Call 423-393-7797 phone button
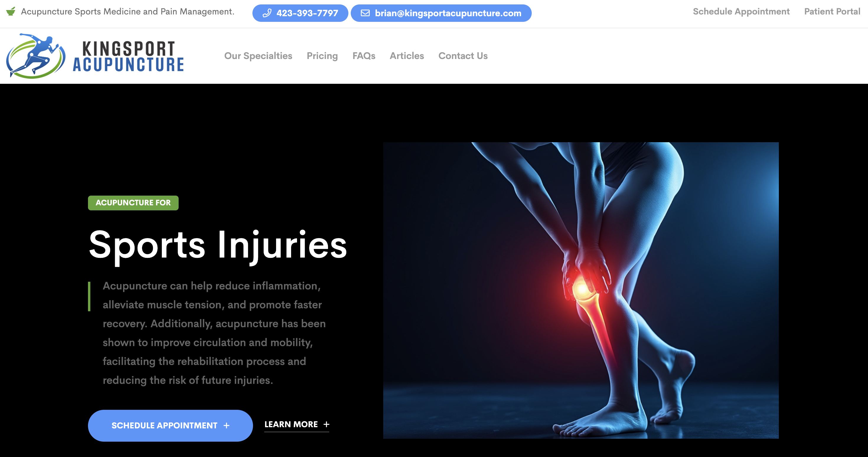This screenshot has width=868, height=457. [300, 13]
